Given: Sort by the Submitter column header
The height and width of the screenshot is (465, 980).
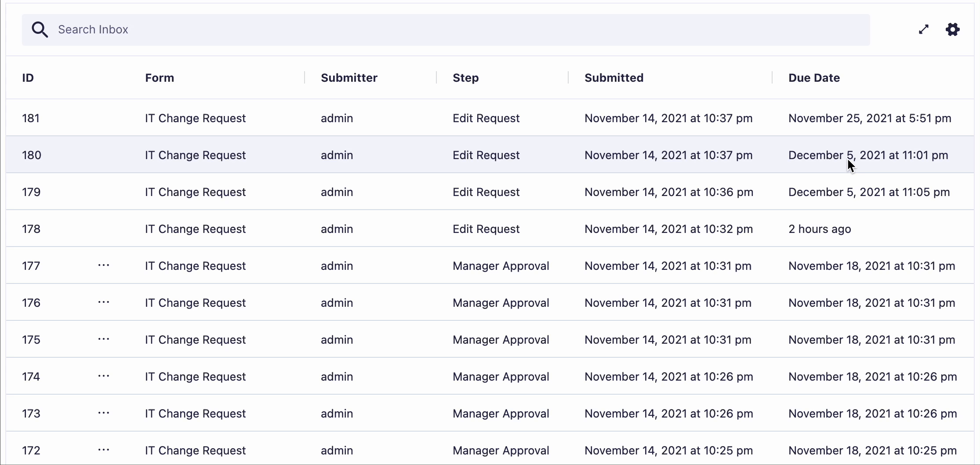Looking at the screenshot, I should click(349, 78).
